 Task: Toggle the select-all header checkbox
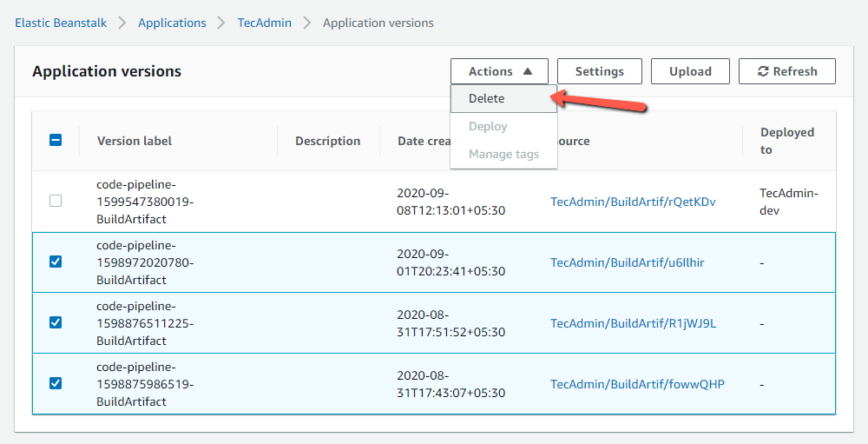(56, 140)
